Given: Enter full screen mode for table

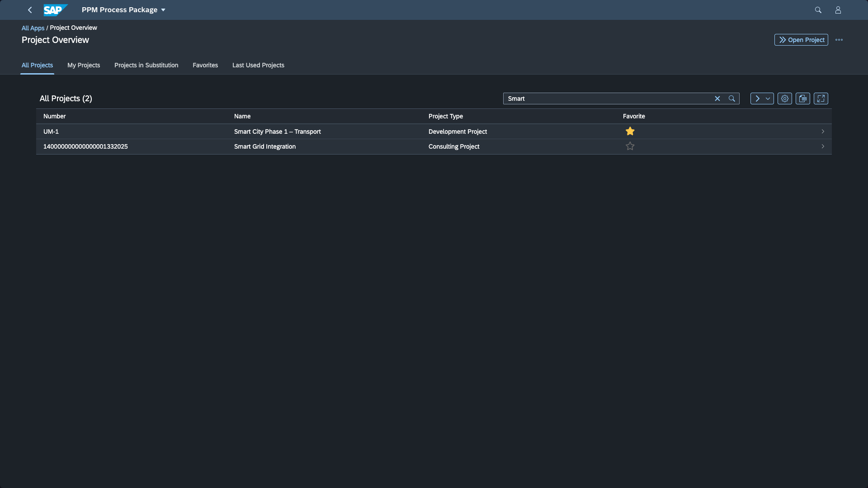Looking at the screenshot, I should (x=821, y=99).
